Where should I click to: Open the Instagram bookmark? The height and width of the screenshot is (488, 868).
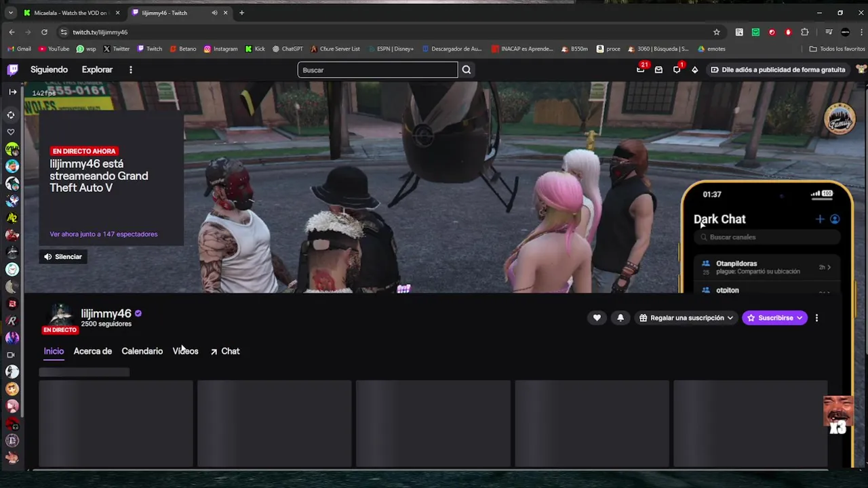[220, 49]
